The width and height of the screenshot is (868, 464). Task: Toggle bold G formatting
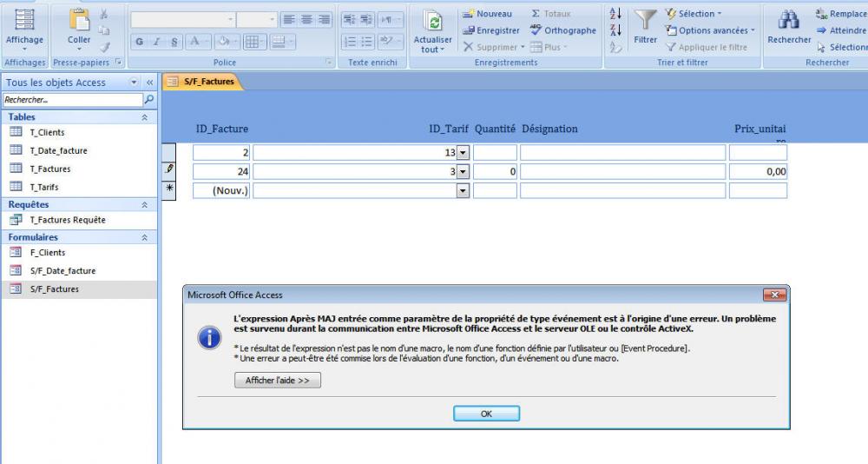[140, 42]
